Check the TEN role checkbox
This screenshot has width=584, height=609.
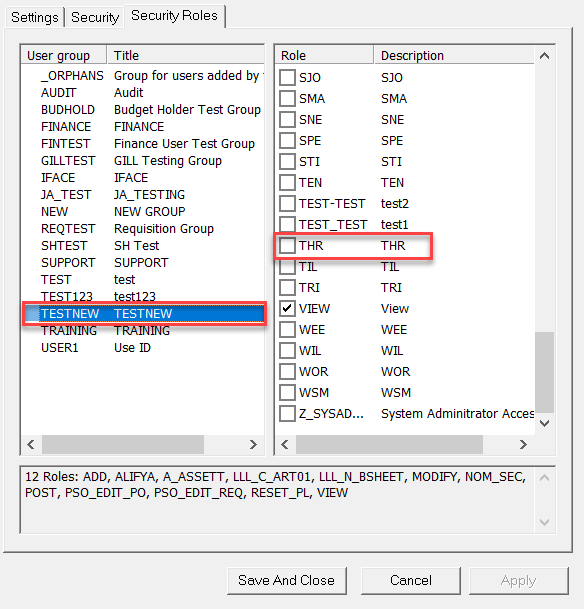point(287,182)
